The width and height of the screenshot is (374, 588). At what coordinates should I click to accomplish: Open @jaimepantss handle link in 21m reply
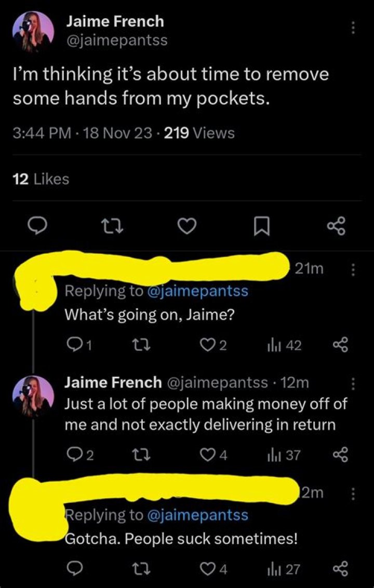pyautogui.click(x=199, y=291)
